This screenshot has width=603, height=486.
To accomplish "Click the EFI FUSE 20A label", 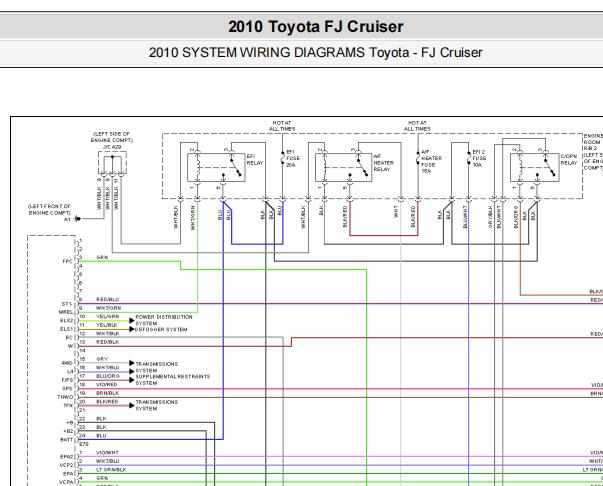I will 293,158.
